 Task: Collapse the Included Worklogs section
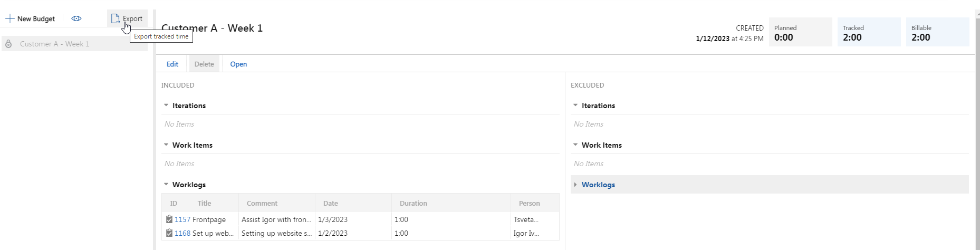[166, 184]
